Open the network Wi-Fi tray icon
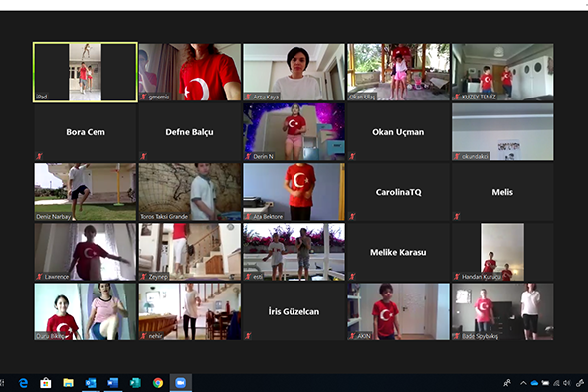 (x=556, y=383)
